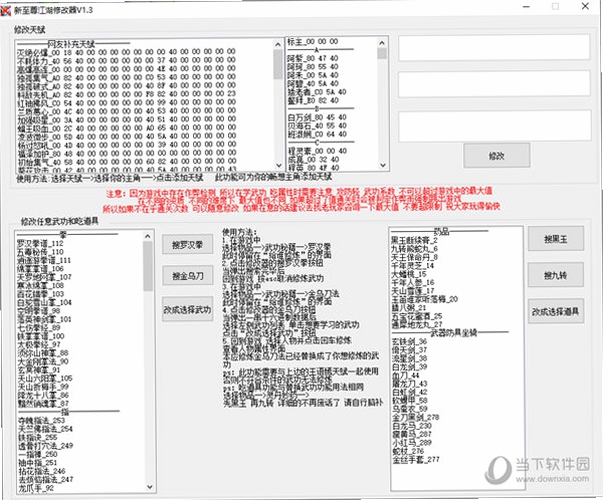
Task: Select 七伤拳经_89 in the martial arts list
Action: 39,327
